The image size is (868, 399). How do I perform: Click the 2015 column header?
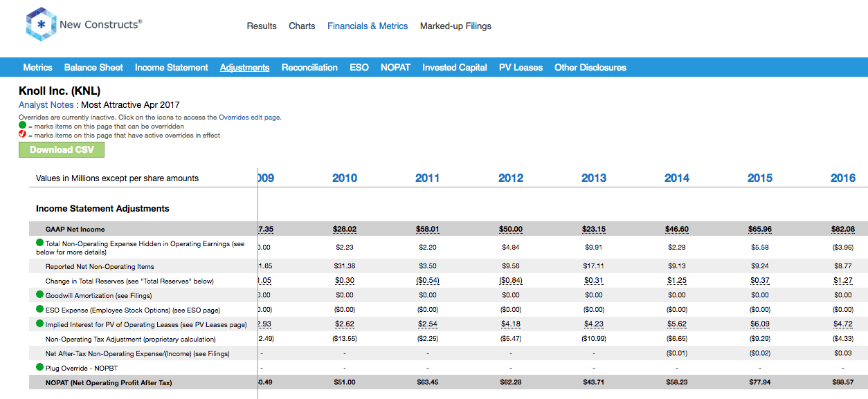pos(760,178)
